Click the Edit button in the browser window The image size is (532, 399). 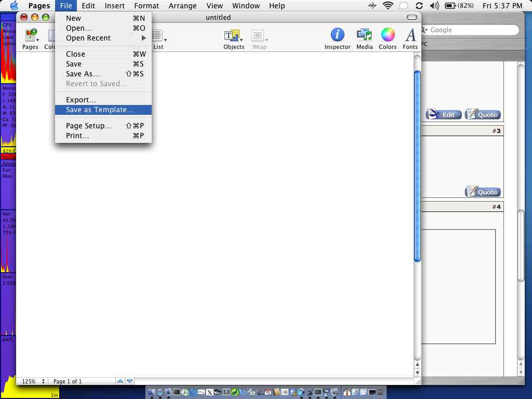pos(444,114)
